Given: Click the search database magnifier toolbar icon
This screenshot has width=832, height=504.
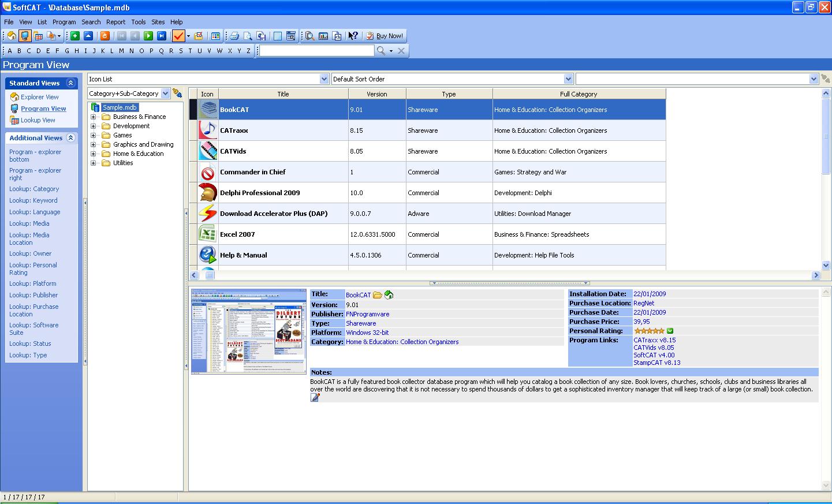Looking at the screenshot, I should 309,36.
